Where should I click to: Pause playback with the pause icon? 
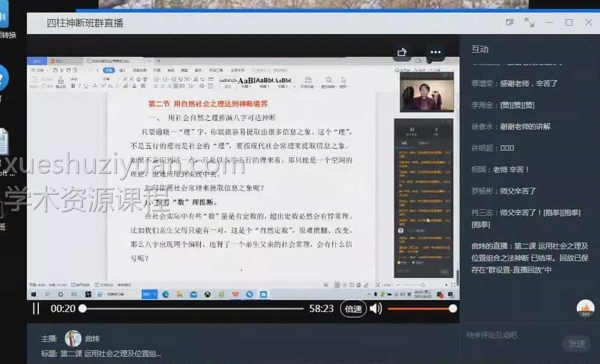pos(36,308)
